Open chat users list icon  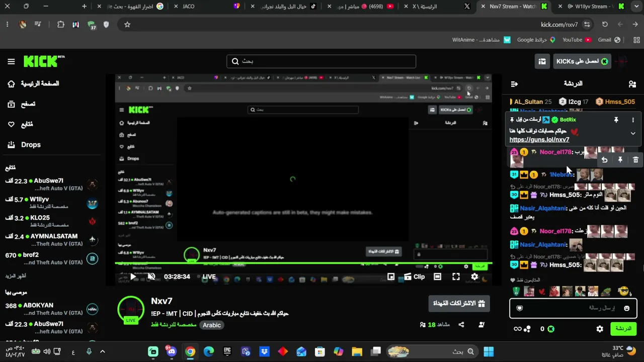(632, 84)
